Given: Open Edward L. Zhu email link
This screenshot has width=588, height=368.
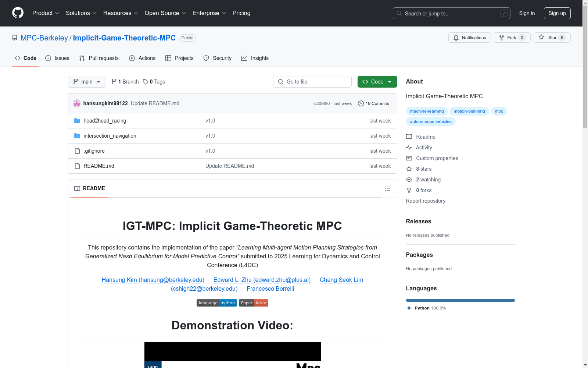Looking at the screenshot, I should click(x=262, y=280).
